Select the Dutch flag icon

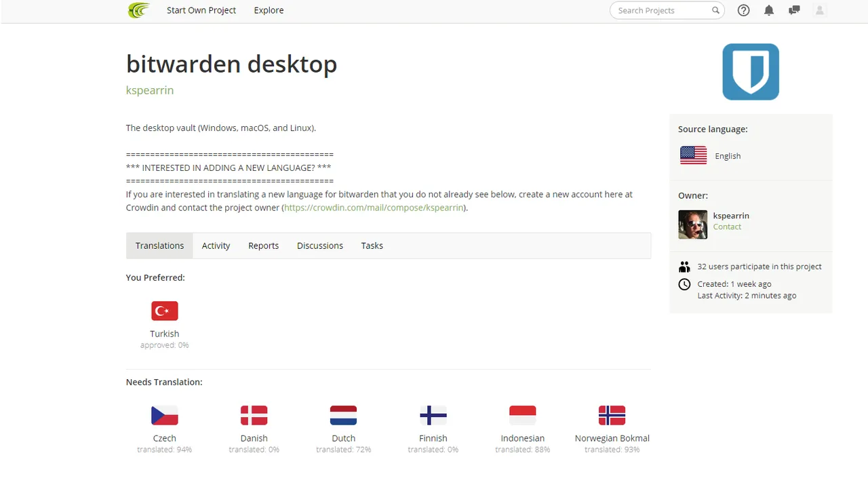pos(344,415)
